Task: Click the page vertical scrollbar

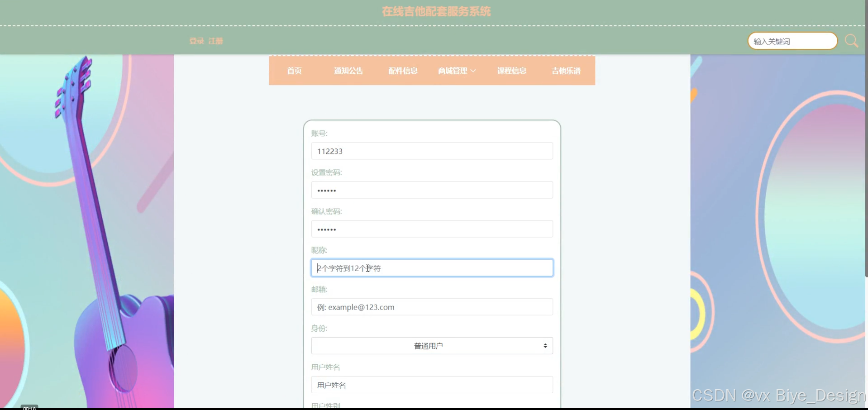Action: pyautogui.click(x=866, y=138)
